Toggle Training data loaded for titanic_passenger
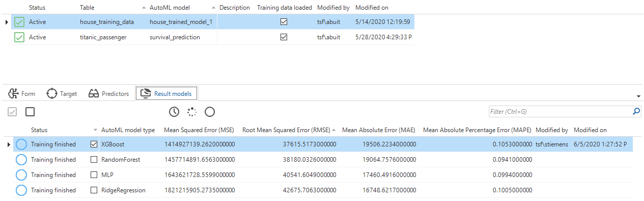 (x=284, y=37)
